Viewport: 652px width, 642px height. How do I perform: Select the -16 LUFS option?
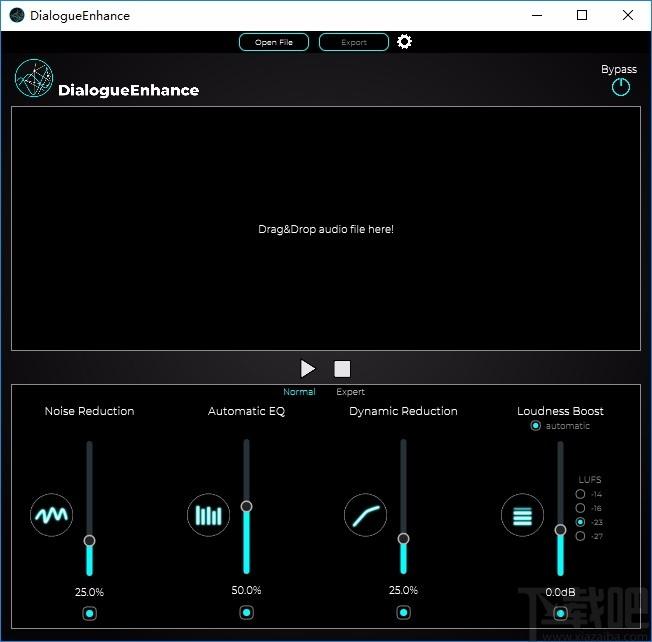[580, 508]
